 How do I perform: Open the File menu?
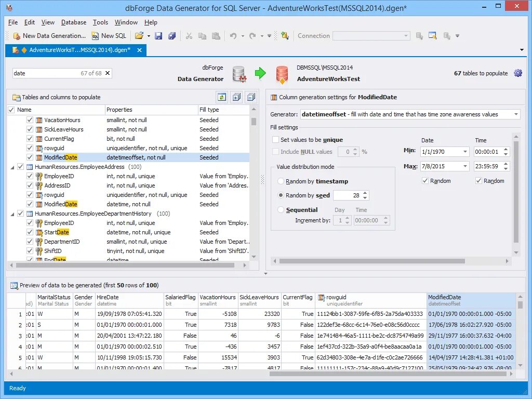click(13, 22)
